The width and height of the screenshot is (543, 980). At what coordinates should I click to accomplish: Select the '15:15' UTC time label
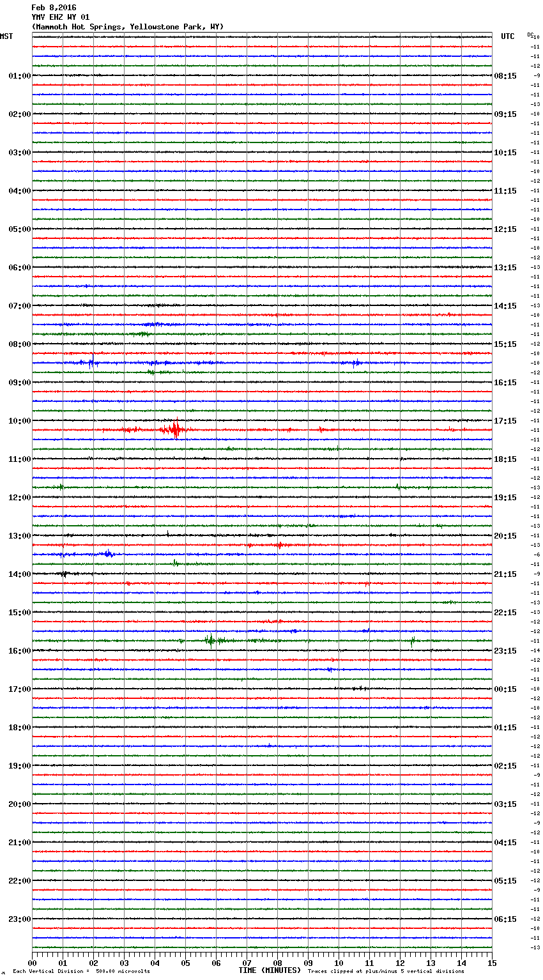point(505,344)
